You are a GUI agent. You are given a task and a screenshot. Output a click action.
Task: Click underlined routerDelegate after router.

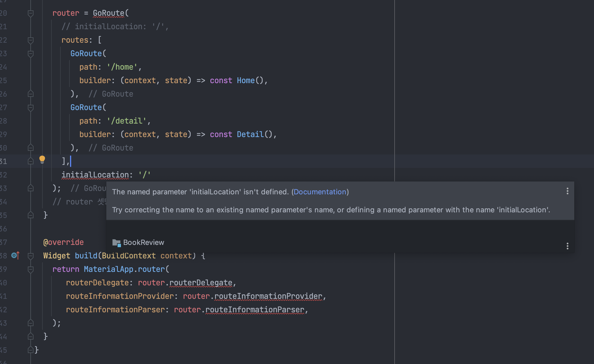(201, 283)
